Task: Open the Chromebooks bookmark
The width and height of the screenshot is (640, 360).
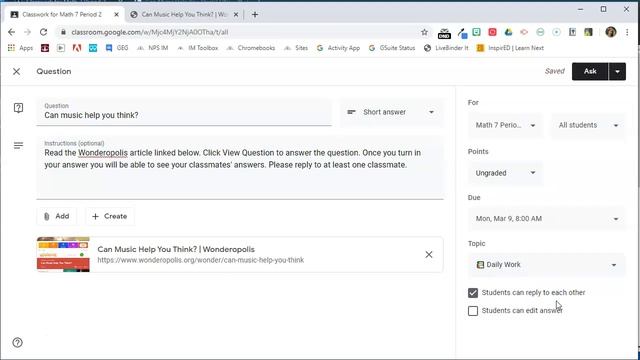Action: click(x=251, y=48)
